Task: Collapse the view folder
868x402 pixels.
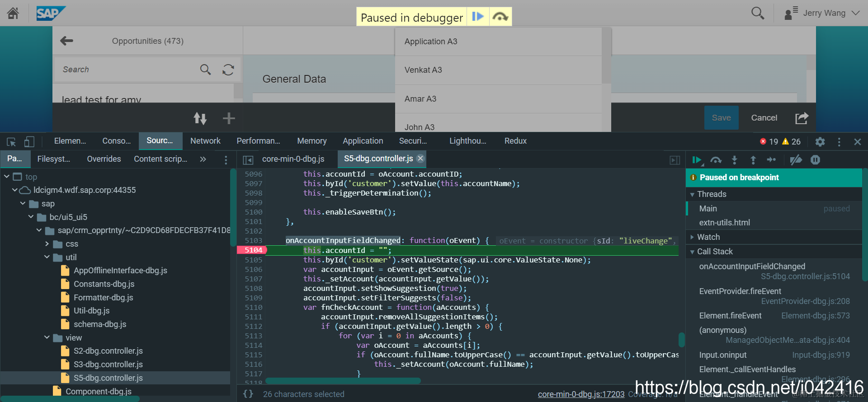Action: [47, 337]
